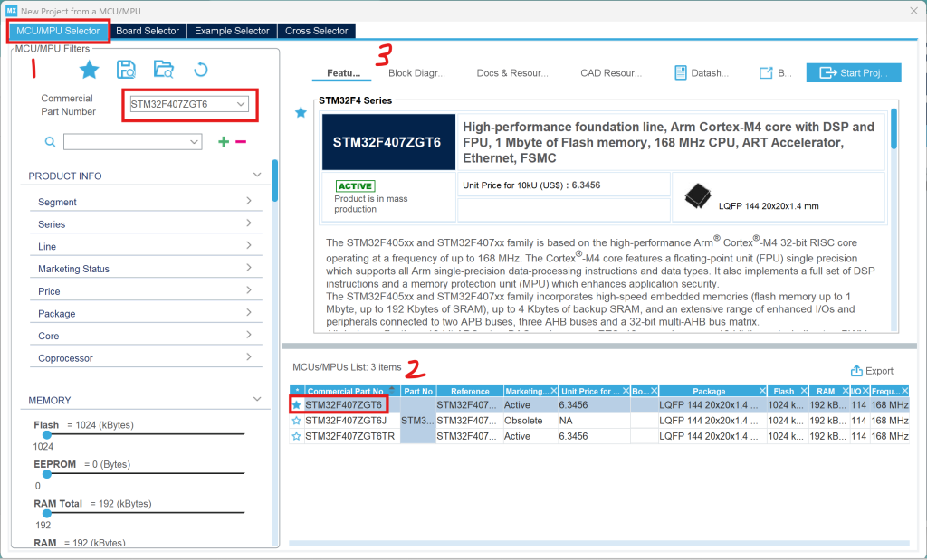Add a filter with the green plus icon

(x=224, y=141)
